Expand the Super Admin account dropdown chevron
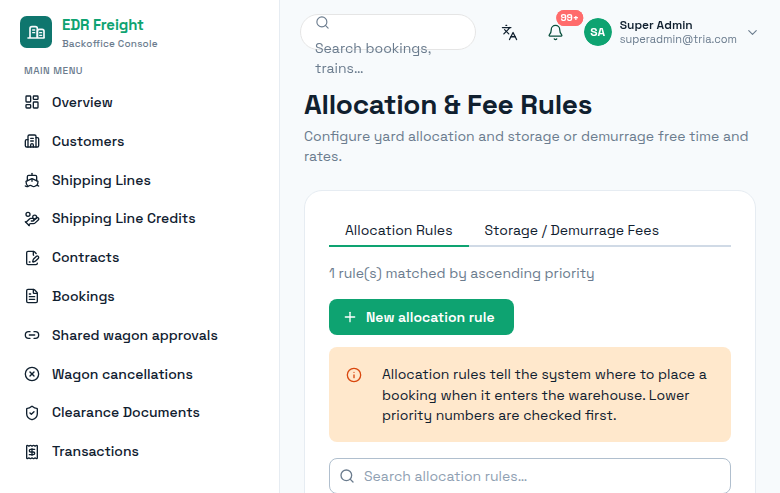 [x=752, y=32]
